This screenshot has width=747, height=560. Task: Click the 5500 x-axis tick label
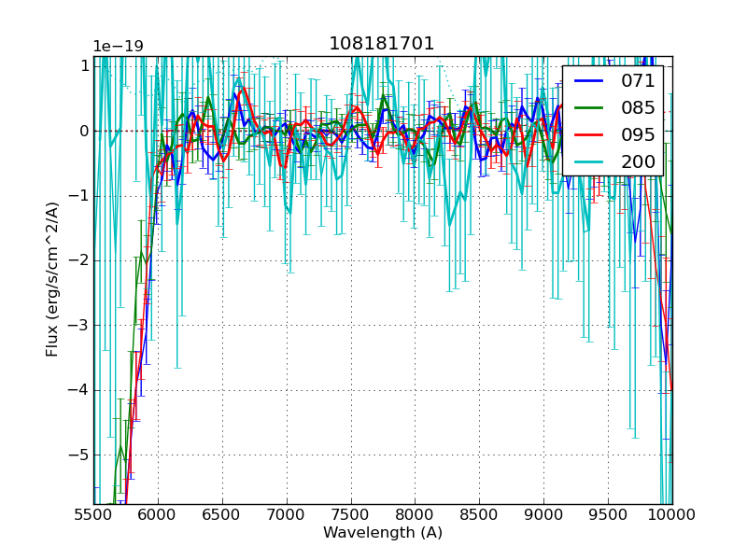point(93,514)
